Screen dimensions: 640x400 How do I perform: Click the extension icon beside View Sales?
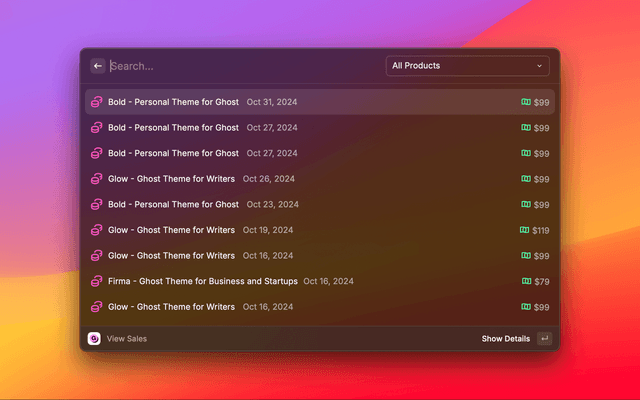(94, 339)
